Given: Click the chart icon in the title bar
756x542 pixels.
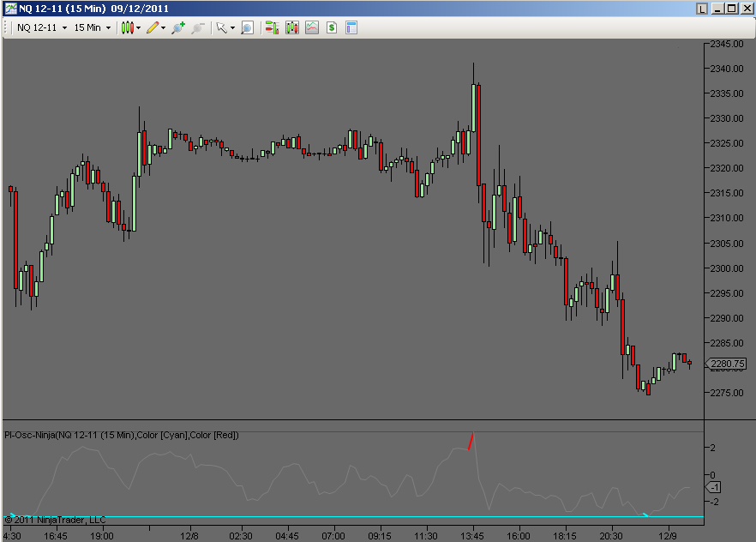Looking at the screenshot, I should (x=9, y=8).
